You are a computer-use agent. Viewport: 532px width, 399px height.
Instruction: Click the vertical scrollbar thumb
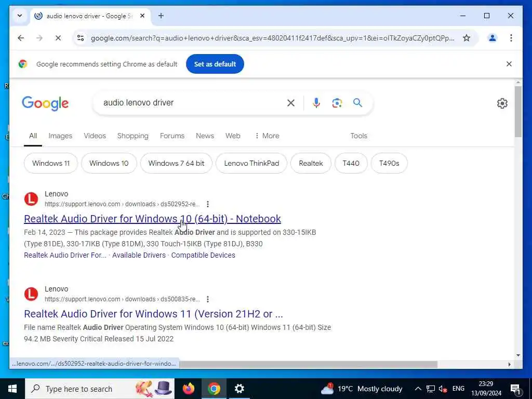click(x=518, y=111)
